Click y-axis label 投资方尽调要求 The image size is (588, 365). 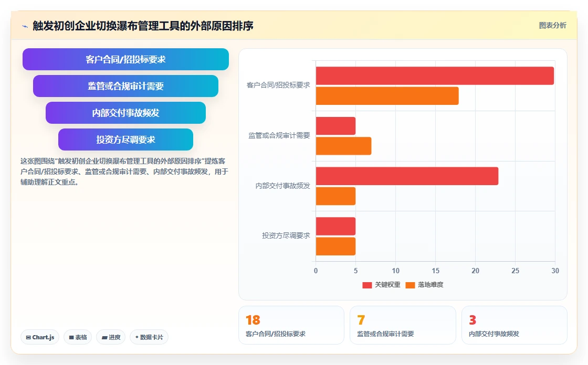point(286,235)
